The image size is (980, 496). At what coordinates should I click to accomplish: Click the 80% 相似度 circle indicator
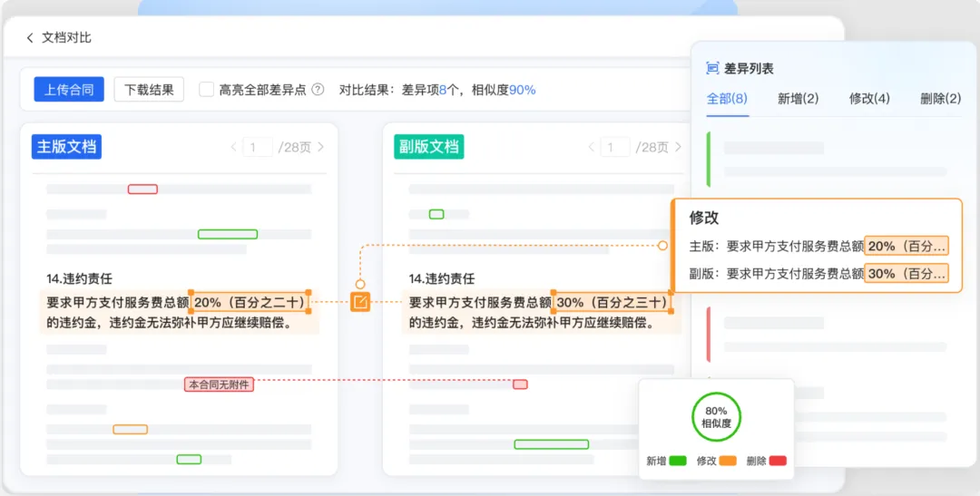(716, 417)
